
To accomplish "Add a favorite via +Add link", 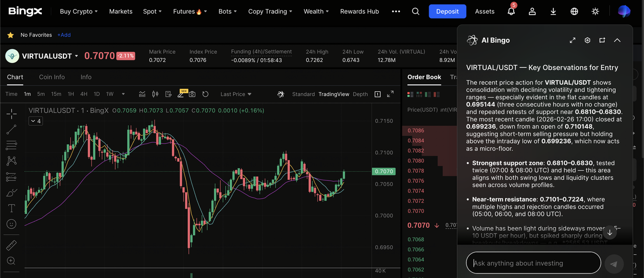I will click(64, 35).
